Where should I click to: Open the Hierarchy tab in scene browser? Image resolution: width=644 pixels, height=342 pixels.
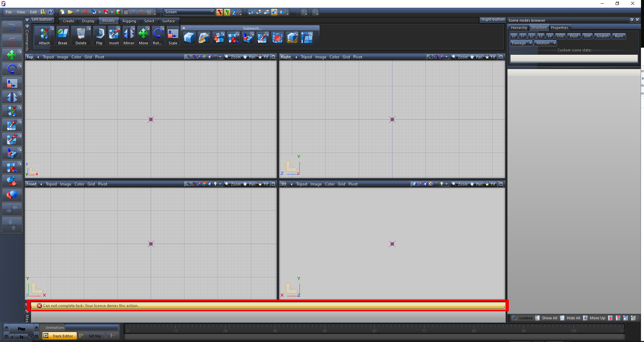[519, 28]
